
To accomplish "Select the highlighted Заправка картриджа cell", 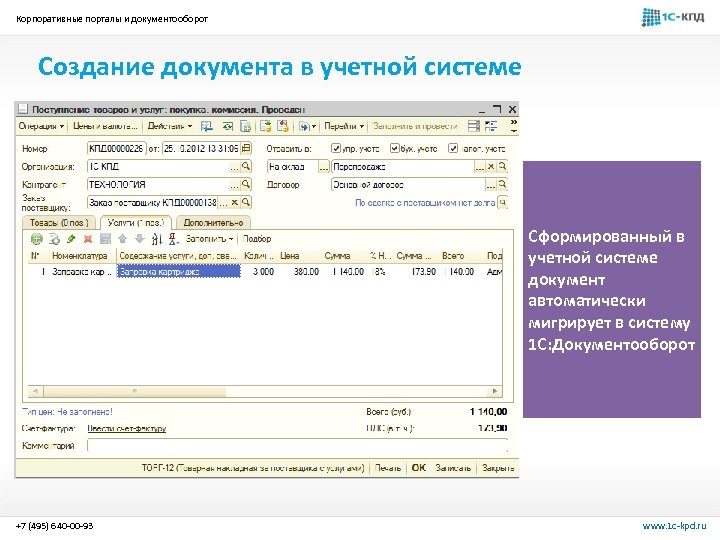I will pos(179,272).
